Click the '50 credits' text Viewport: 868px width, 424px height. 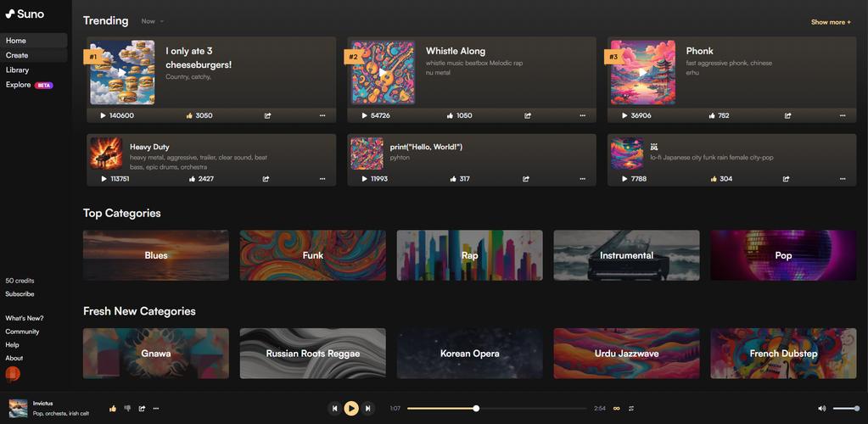pyautogui.click(x=20, y=281)
